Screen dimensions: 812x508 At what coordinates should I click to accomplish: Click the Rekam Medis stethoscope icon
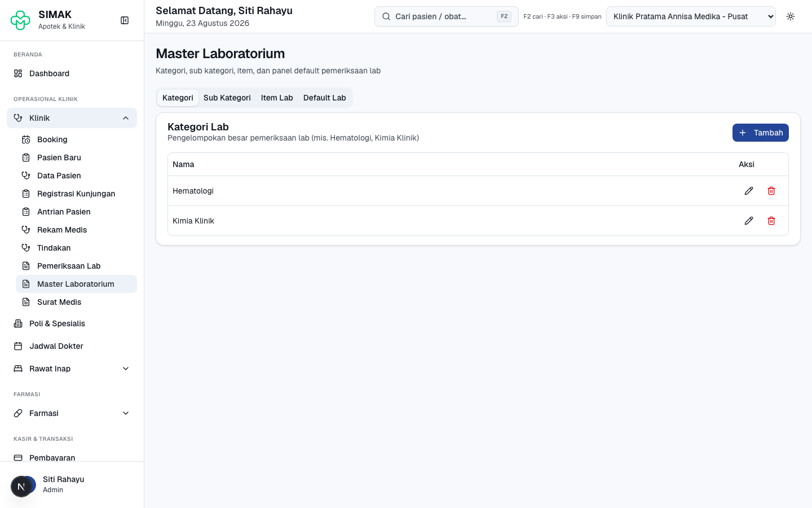pyautogui.click(x=26, y=230)
